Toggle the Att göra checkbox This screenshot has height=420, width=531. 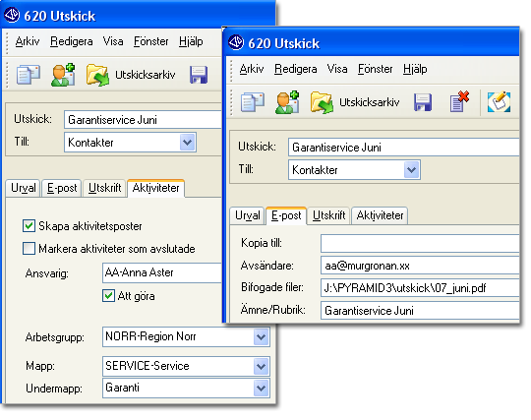(108, 296)
